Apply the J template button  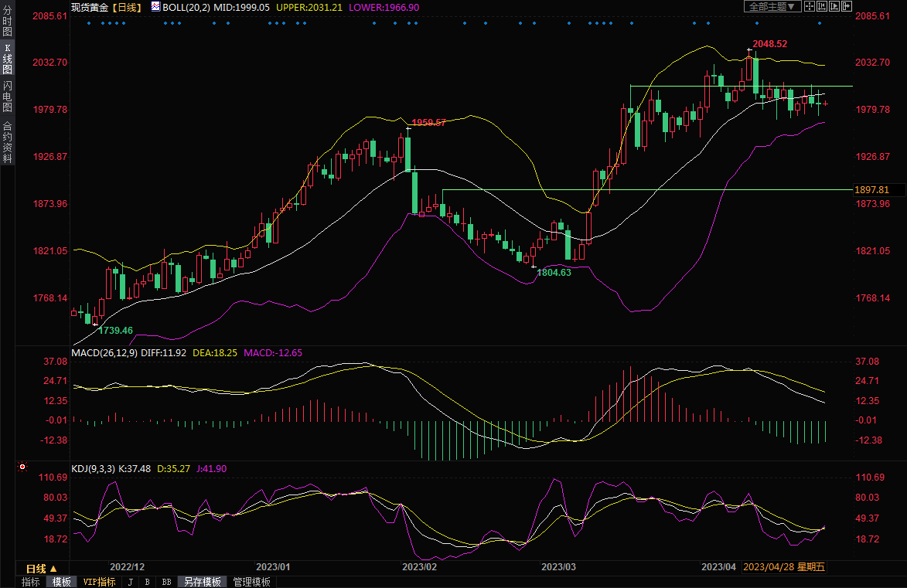coord(130,582)
